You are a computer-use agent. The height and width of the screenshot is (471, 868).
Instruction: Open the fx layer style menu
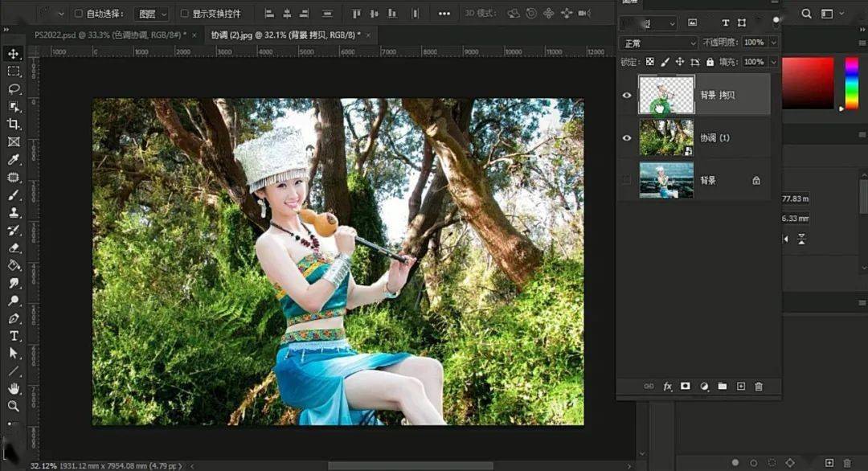[668, 387]
